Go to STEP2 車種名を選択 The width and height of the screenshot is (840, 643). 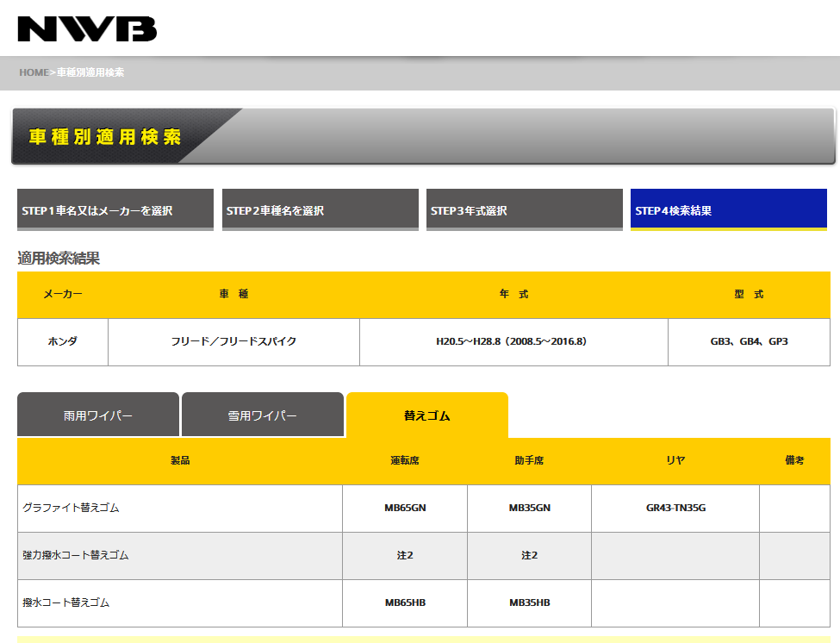[x=320, y=209]
